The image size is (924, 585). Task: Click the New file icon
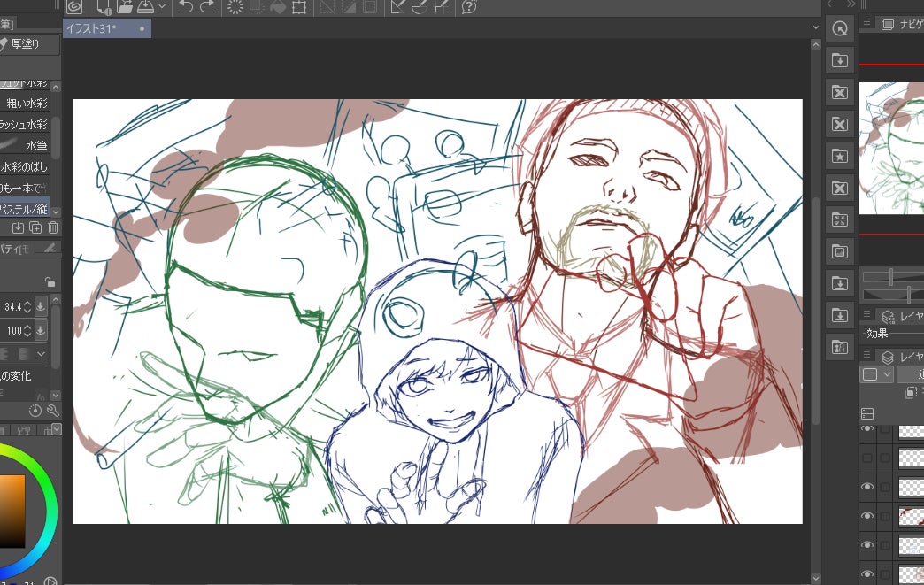click(104, 8)
